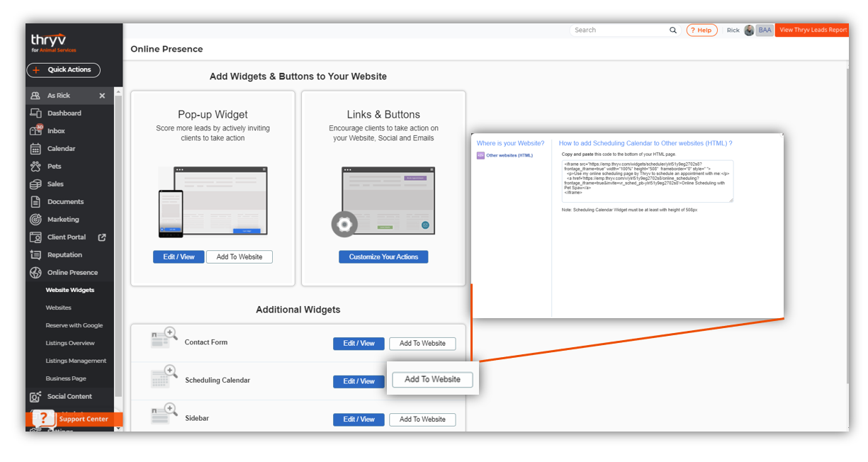Select Other websites (HTML) link
Viewport: 868px width, 462px height.
pyautogui.click(x=509, y=155)
